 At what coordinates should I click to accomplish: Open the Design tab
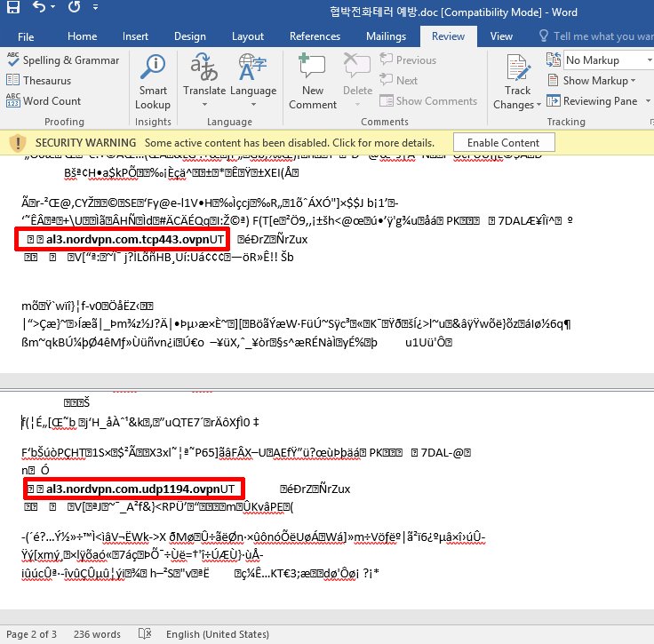coord(190,36)
